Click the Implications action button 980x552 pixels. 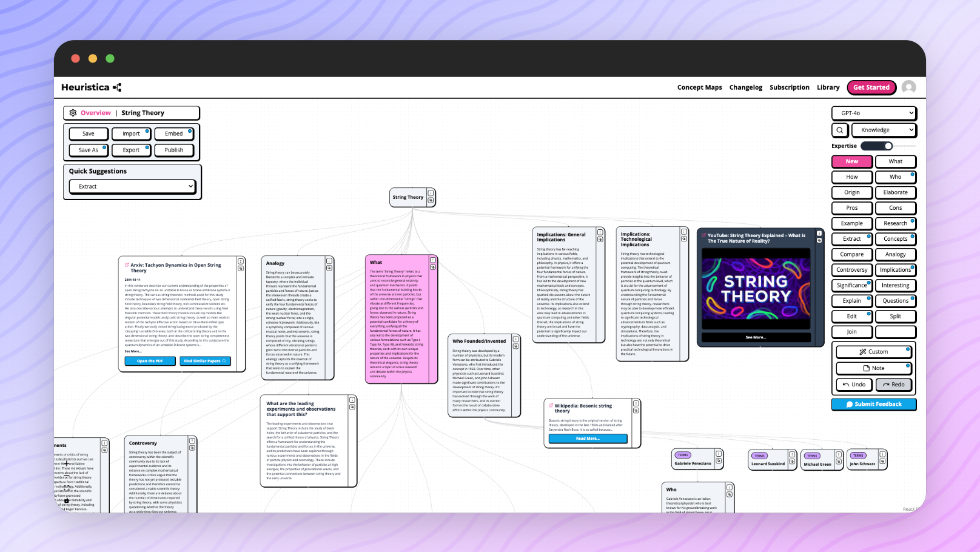pyautogui.click(x=896, y=270)
